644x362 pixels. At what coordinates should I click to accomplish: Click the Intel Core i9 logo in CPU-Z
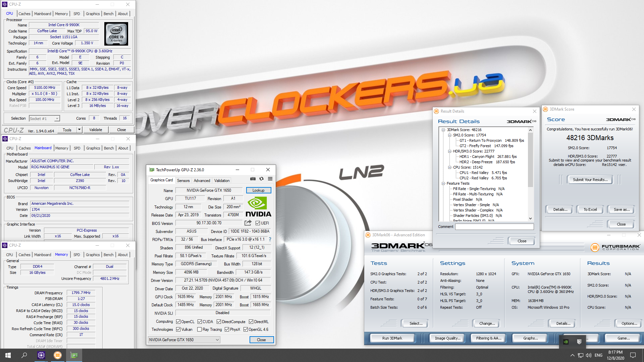click(116, 34)
